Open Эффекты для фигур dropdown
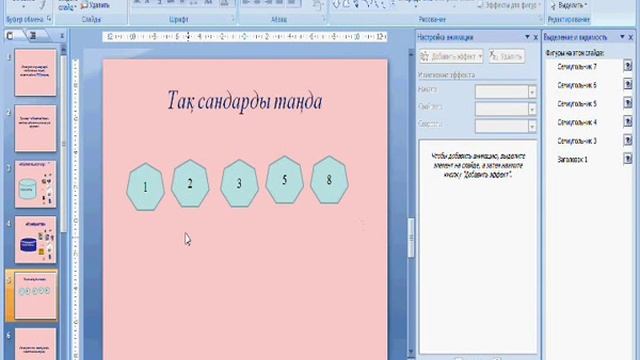 click(x=510, y=5)
